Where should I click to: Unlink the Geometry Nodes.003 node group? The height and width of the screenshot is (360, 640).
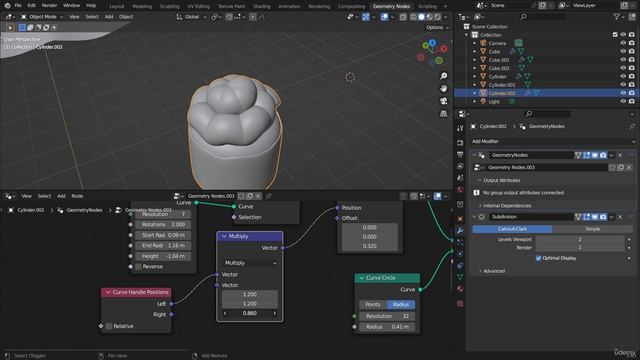click(x=629, y=167)
